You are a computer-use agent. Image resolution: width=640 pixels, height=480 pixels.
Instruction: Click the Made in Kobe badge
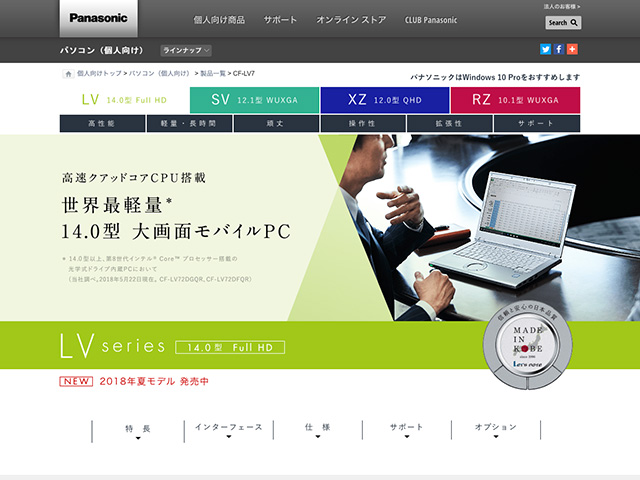click(527, 345)
